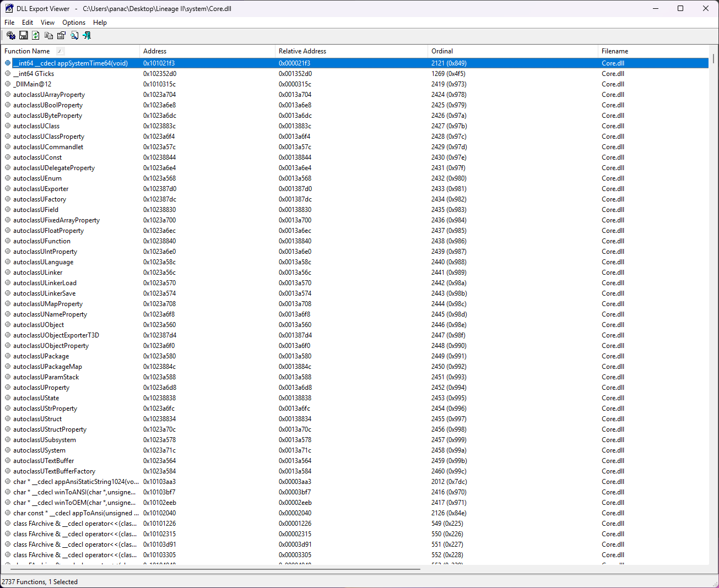Open the Options menu
The width and height of the screenshot is (719, 588).
click(74, 23)
